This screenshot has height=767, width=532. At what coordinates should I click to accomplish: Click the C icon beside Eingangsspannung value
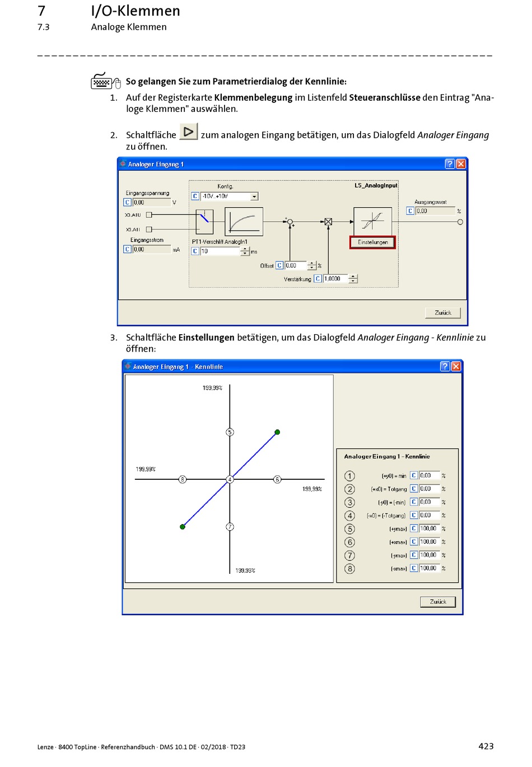click(127, 203)
